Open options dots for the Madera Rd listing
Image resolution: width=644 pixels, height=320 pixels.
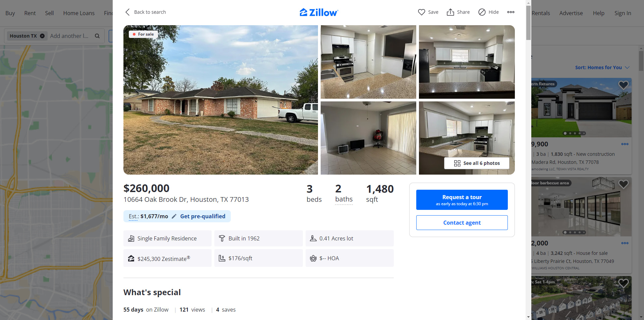(625, 144)
